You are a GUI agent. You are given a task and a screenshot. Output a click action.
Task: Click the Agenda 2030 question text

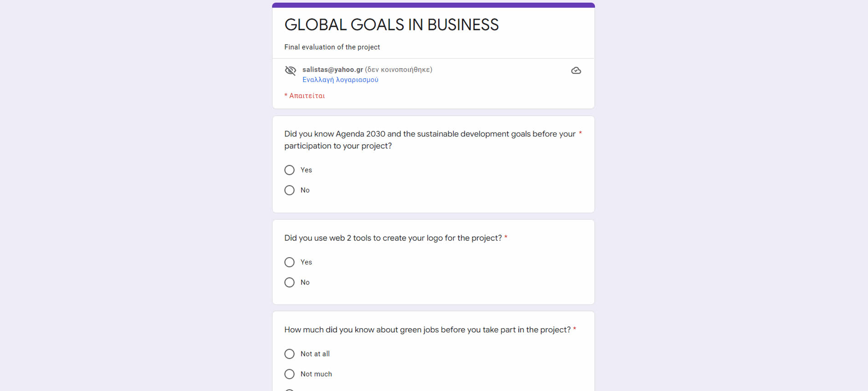tap(430, 140)
